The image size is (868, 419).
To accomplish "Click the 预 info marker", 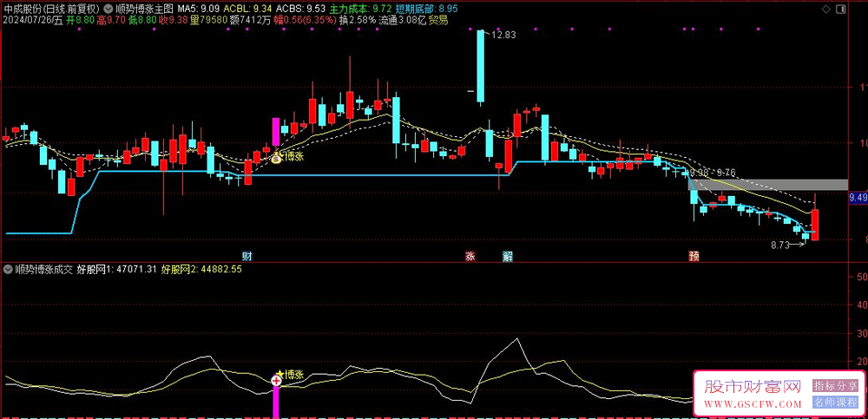I will tap(693, 256).
